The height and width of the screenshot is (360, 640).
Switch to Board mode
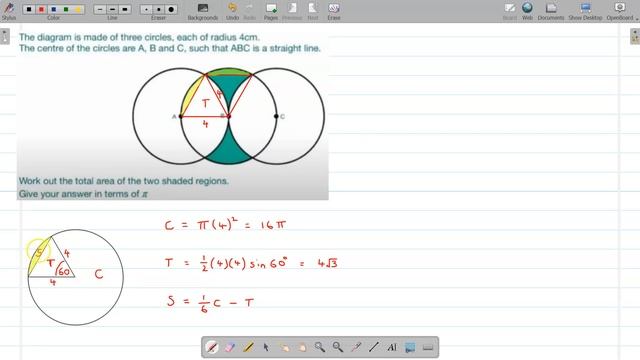pyautogui.click(x=510, y=11)
